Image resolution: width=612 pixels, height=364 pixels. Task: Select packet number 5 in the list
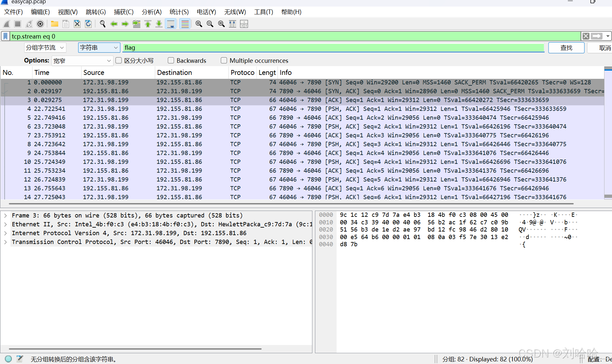pyautogui.click(x=131, y=117)
